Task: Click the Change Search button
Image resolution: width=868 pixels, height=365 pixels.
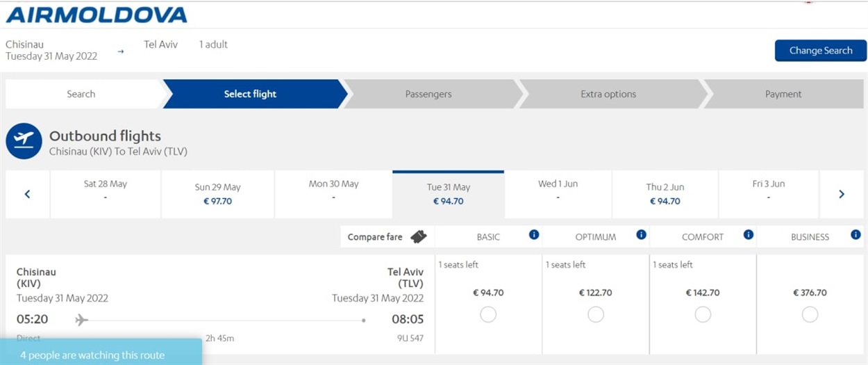Action: pyautogui.click(x=821, y=51)
